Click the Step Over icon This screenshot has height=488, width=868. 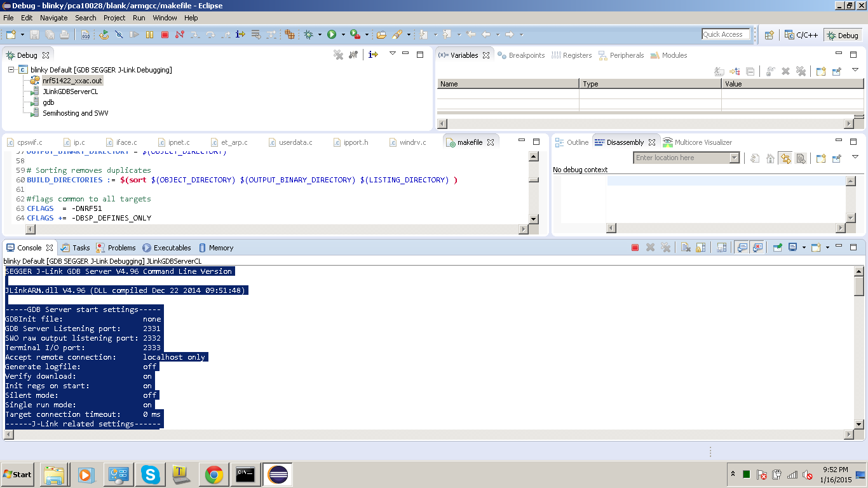click(210, 34)
